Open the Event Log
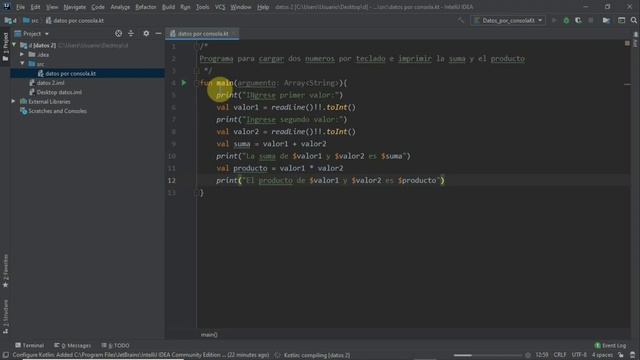This screenshot has height=360, width=640. [x=610, y=345]
